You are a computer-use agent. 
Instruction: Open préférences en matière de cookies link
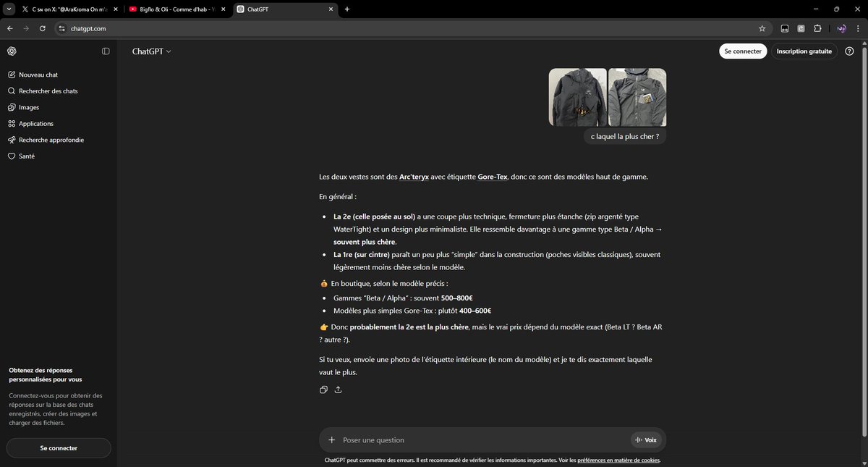tap(618, 460)
